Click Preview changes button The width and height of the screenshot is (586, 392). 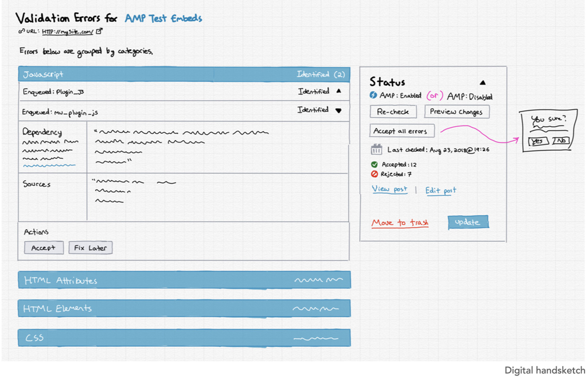click(x=457, y=112)
